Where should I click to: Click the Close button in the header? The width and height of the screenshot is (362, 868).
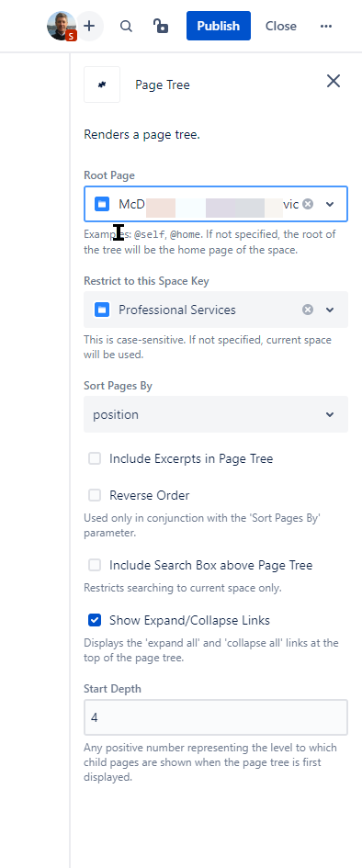[280, 26]
